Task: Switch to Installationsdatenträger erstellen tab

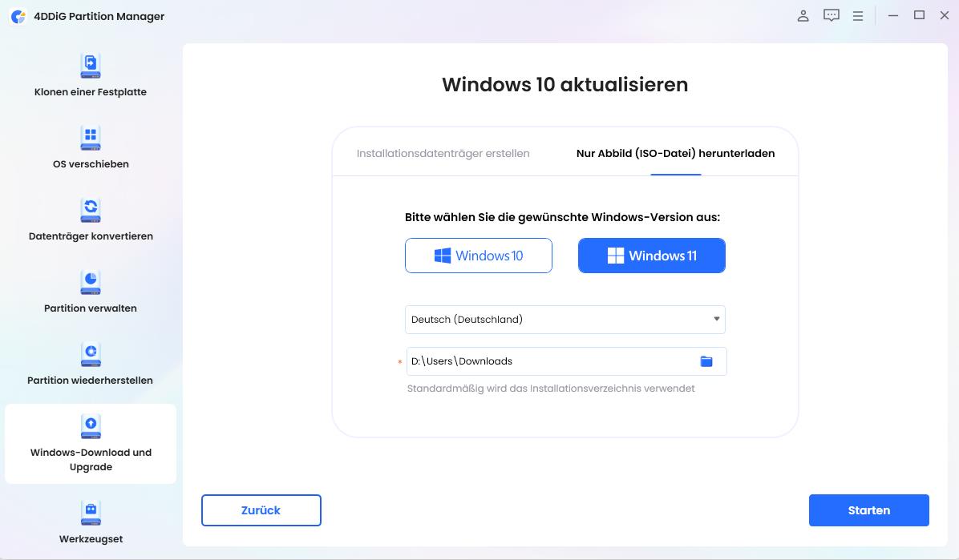Action: [x=443, y=154]
